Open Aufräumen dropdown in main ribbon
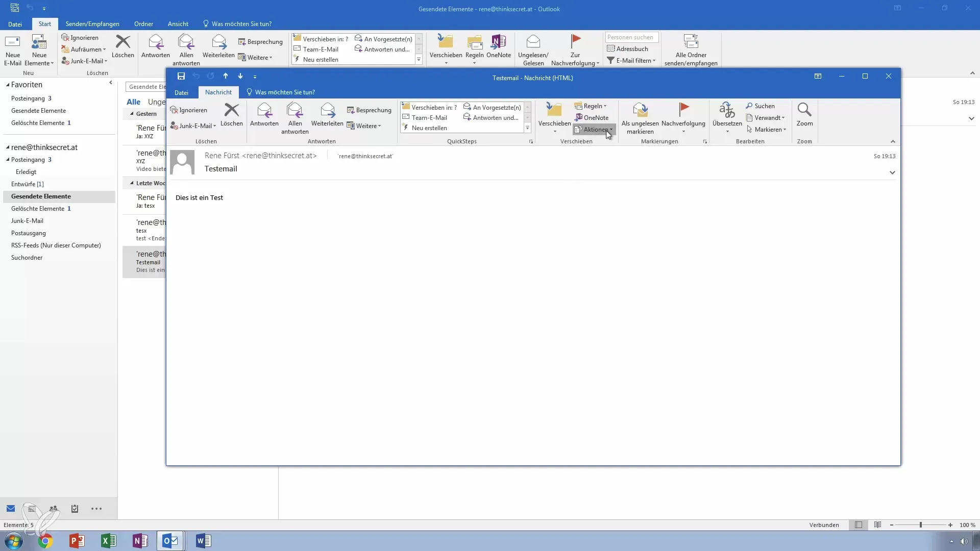 coord(84,49)
